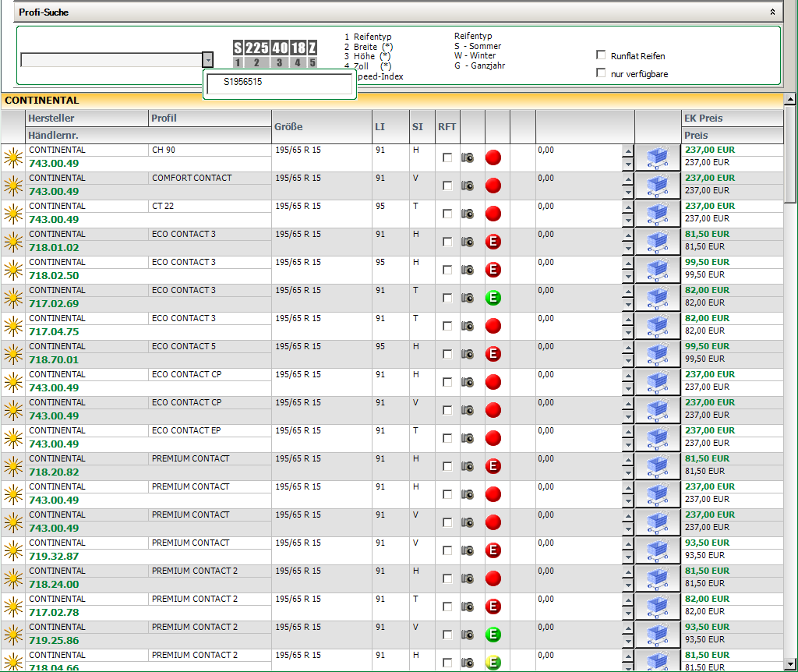
Task: Toggle RFT checkbox for CT 22
Action: [447, 214]
